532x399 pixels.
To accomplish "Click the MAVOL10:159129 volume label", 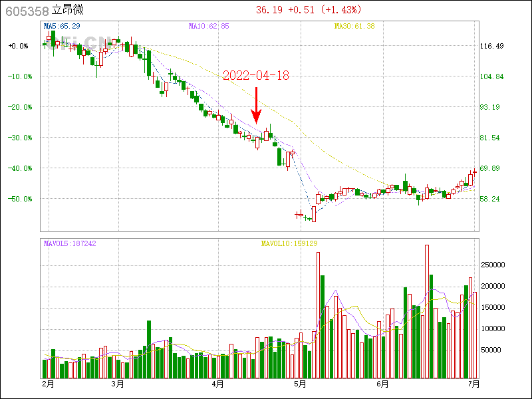I will pyautogui.click(x=289, y=243).
